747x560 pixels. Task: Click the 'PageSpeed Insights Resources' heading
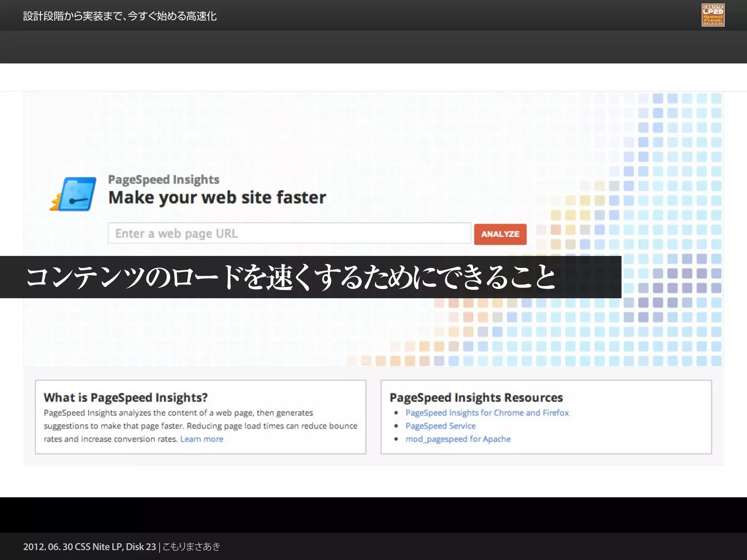pyautogui.click(x=476, y=397)
